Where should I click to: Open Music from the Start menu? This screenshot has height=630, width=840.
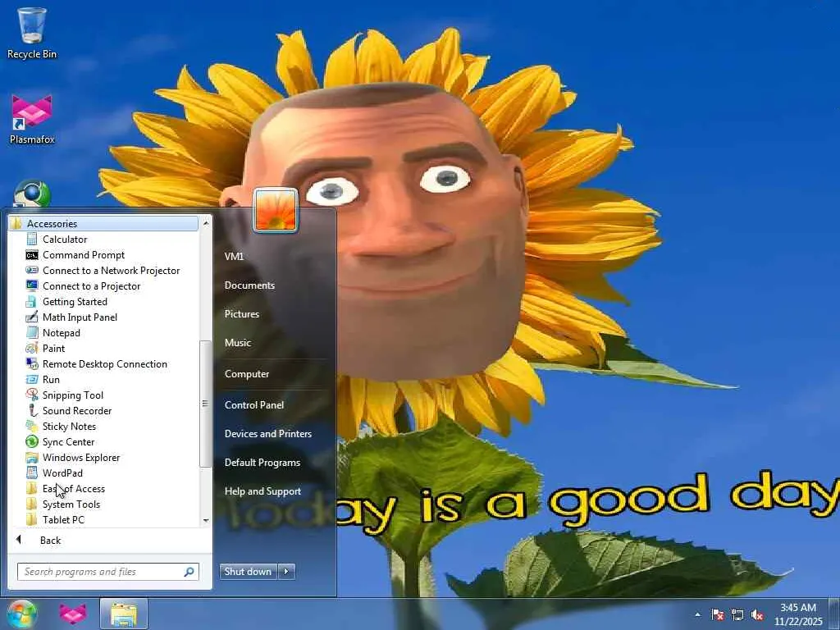(x=238, y=343)
